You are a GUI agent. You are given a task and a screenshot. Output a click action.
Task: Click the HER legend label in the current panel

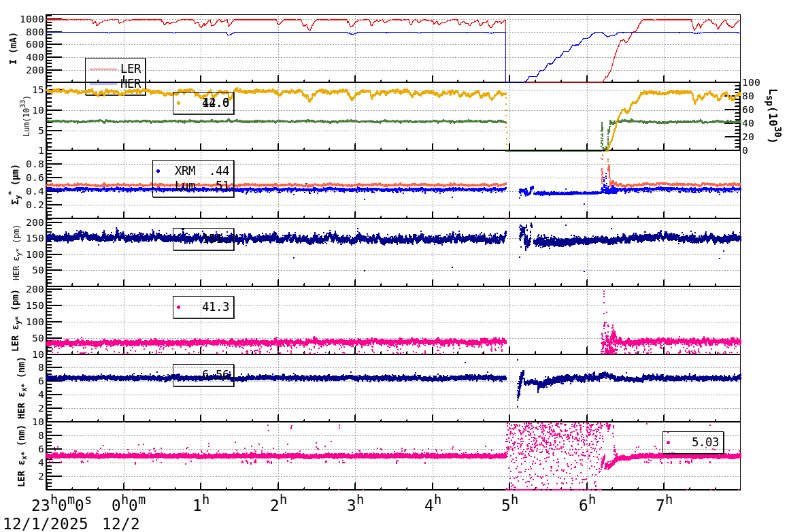131,84
